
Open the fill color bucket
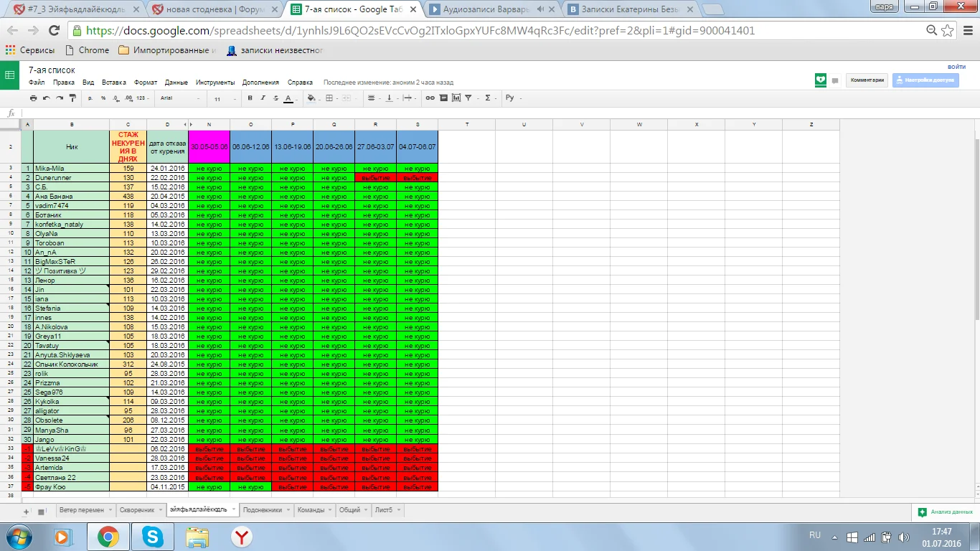coord(312,98)
